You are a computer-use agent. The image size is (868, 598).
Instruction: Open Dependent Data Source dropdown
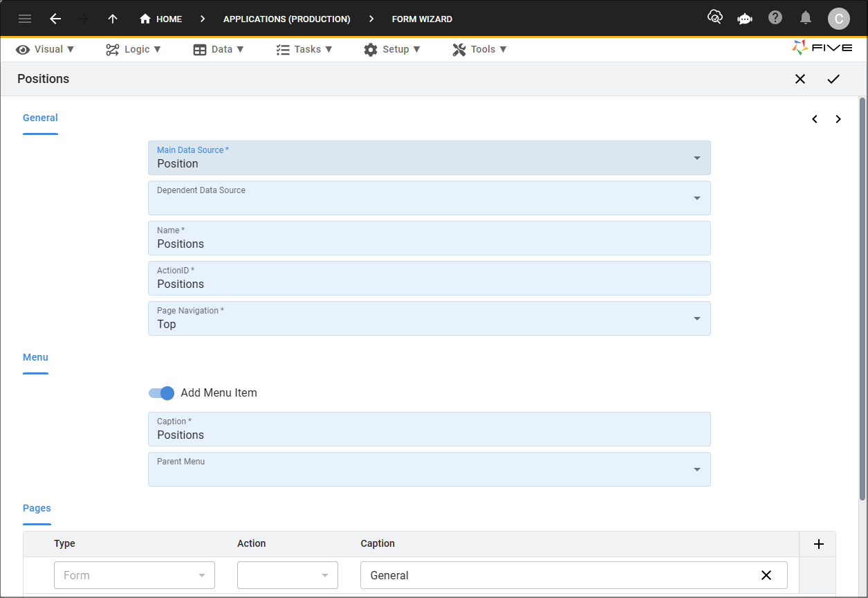(430, 198)
